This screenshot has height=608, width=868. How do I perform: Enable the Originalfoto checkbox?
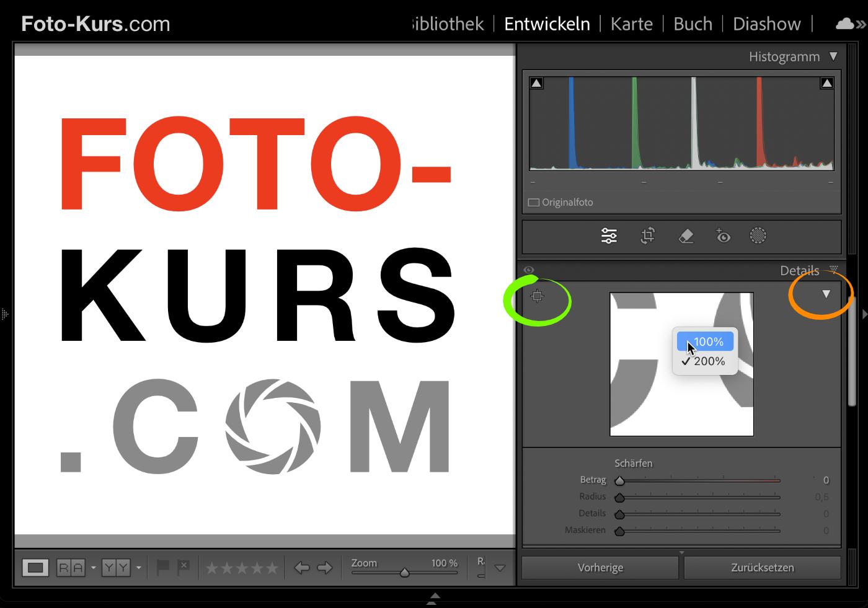click(533, 203)
